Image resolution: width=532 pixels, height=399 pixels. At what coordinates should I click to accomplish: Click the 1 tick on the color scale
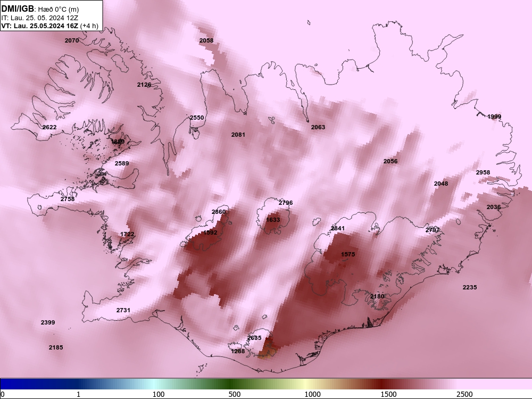click(x=78, y=394)
